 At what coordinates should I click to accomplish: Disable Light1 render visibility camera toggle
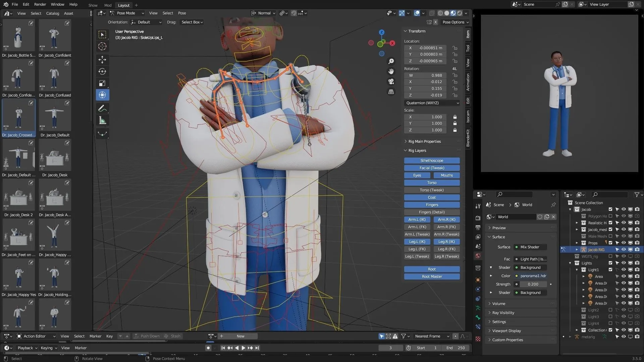(x=637, y=270)
